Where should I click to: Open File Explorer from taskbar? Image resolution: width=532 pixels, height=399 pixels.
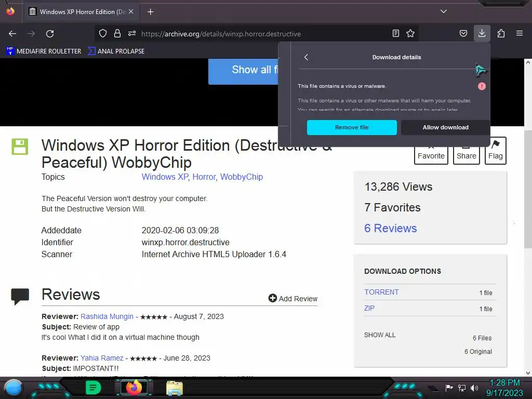click(x=175, y=388)
